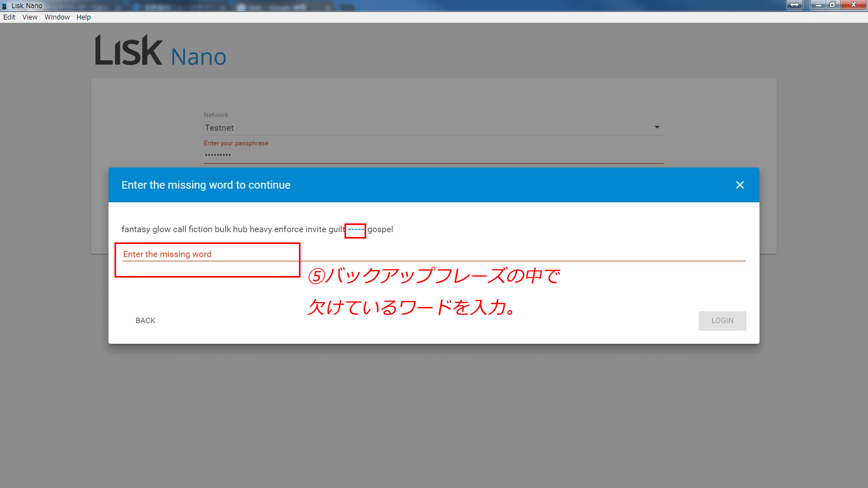Click the passphrase field behind the dialog
The width and height of the screenshot is (868, 488).
coord(433,155)
